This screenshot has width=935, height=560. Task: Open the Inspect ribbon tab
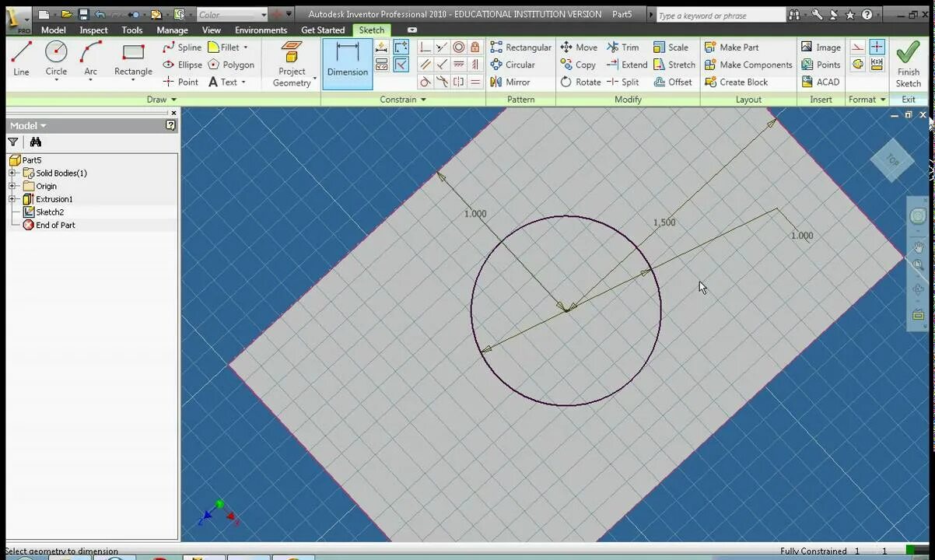pyautogui.click(x=94, y=30)
